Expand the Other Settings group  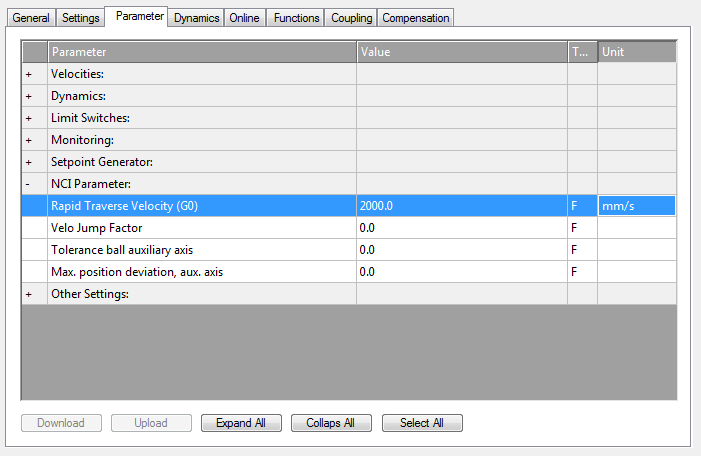[x=29, y=294]
